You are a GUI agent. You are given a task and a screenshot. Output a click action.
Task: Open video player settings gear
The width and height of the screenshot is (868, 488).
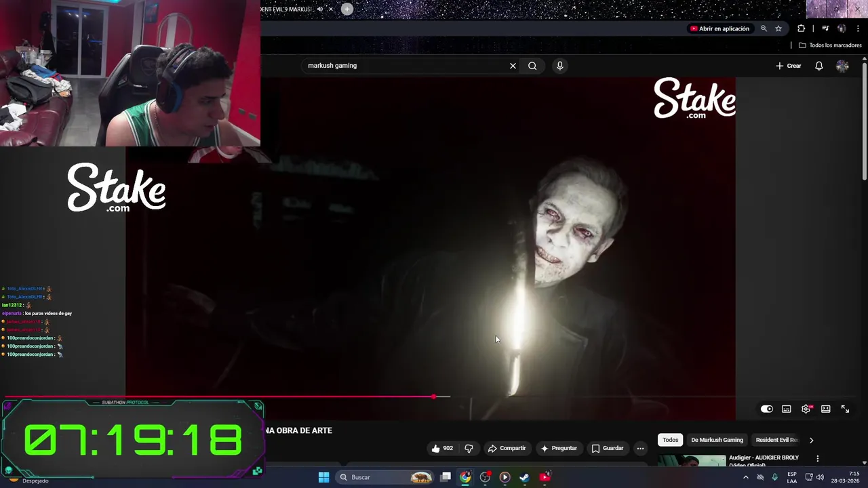[x=806, y=409]
